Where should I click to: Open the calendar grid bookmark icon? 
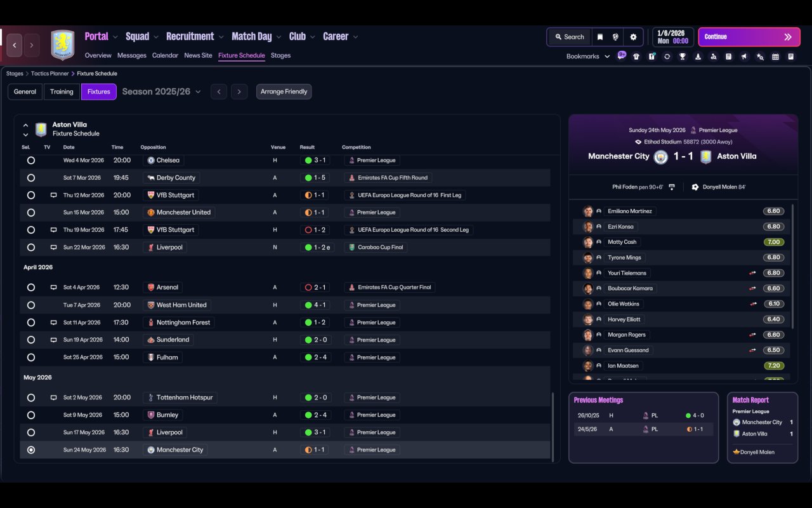click(775, 57)
